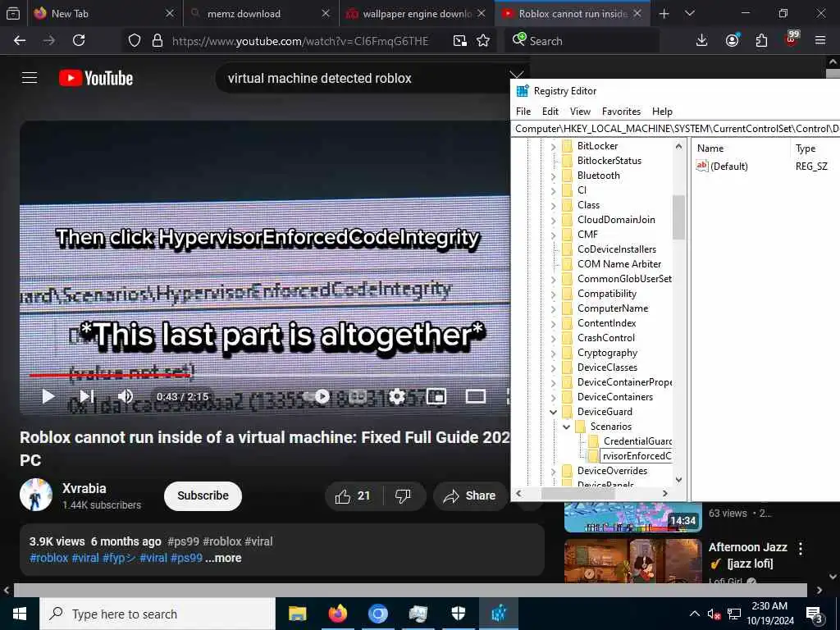
Task: Select the ComputerName registry key
Action: [612, 308]
